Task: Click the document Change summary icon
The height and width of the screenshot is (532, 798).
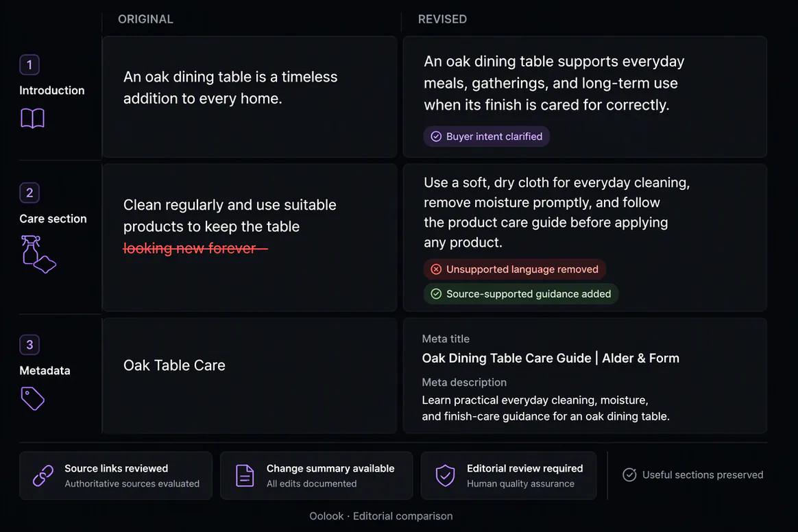Action: tap(245, 476)
